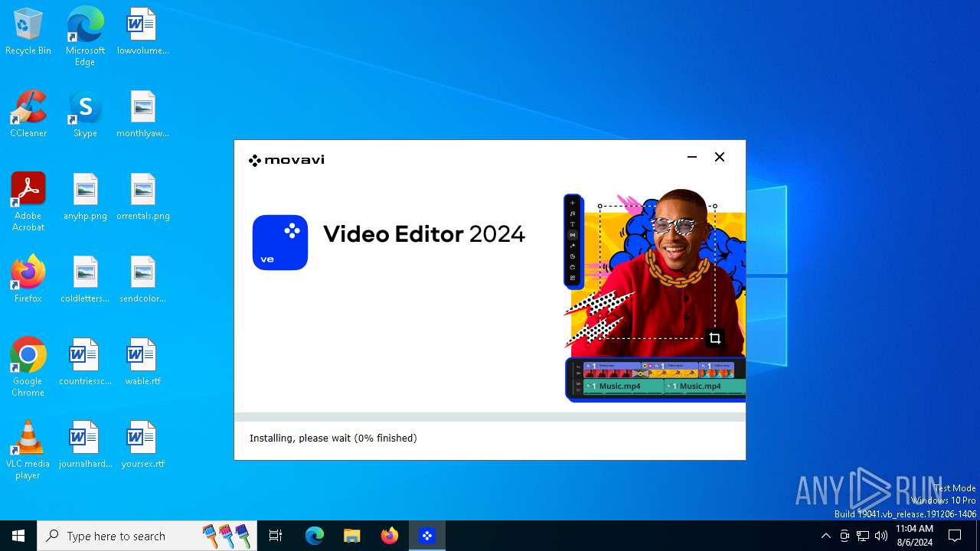
Task: Close the Movavi installer window
Action: (x=720, y=157)
